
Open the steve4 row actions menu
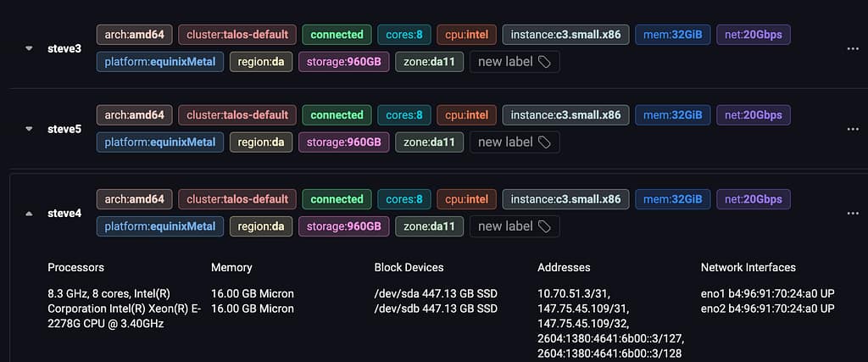pos(853,213)
